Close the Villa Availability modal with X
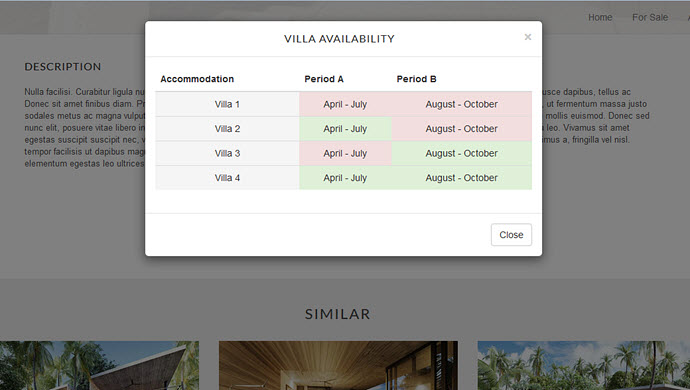 528,37
